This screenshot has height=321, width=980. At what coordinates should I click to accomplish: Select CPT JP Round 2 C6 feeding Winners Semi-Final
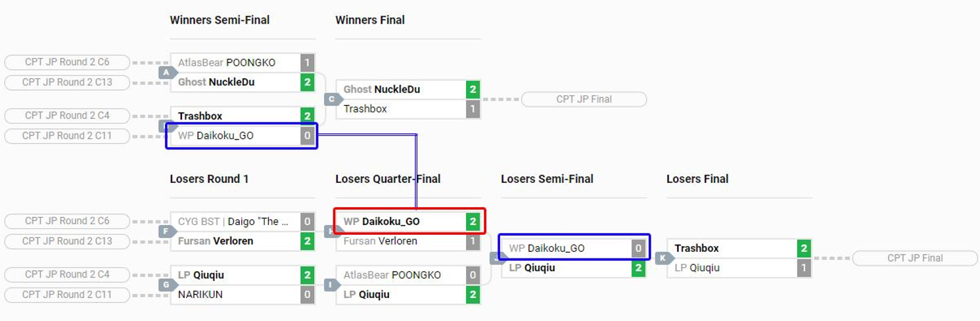67,62
